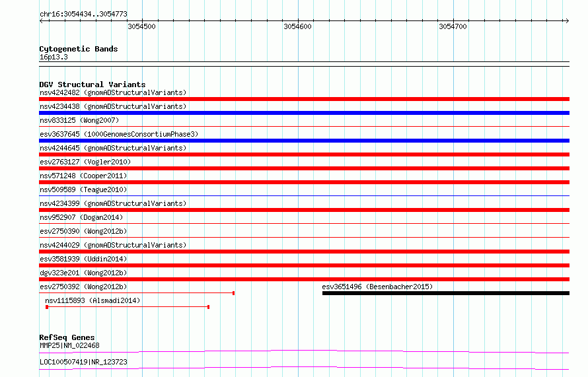Click the thin red nsv1115893 feature line
The width and height of the screenshot is (588, 377).
[x=128, y=307]
